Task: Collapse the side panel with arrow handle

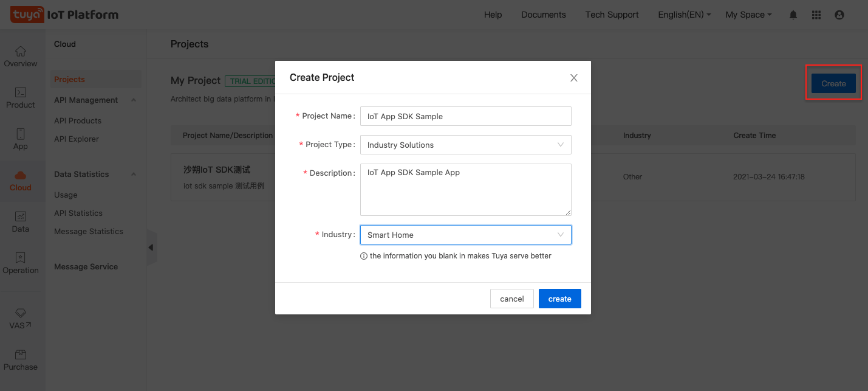Action: tap(151, 247)
